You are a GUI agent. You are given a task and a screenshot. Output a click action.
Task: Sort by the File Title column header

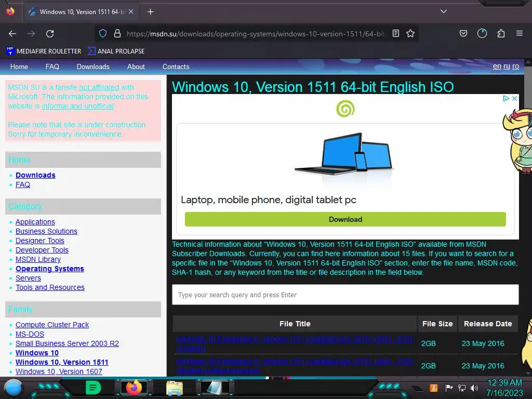pyautogui.click(x=295, y=324)
